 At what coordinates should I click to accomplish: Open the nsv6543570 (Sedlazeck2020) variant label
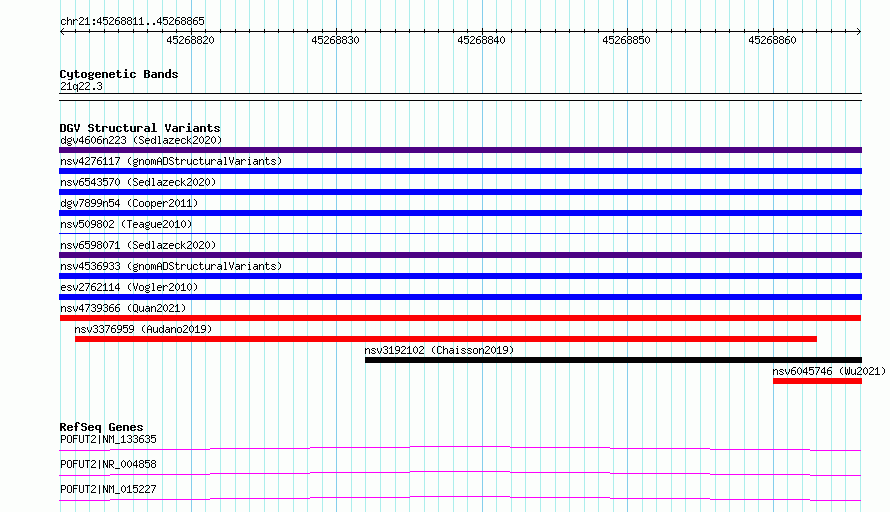(x=138, y=182)
